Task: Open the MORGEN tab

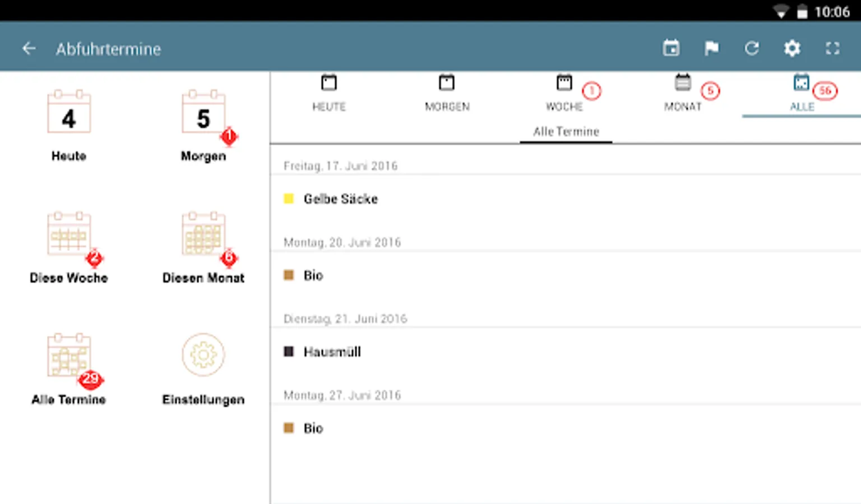Action: (x=447, y=94)
